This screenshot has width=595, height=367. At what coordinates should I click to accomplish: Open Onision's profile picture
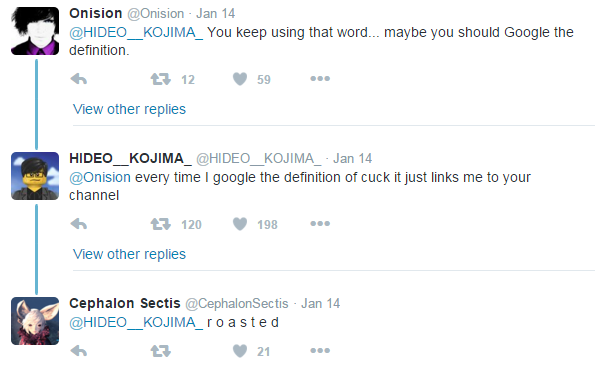click(x=35, y=31)
